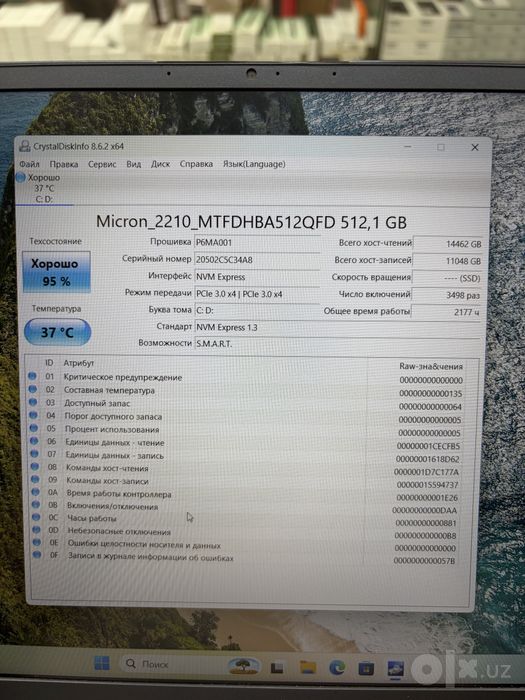Click raw value 0000000000057B
This screenshot has height=700, width=525.
(x=425, y=561)
